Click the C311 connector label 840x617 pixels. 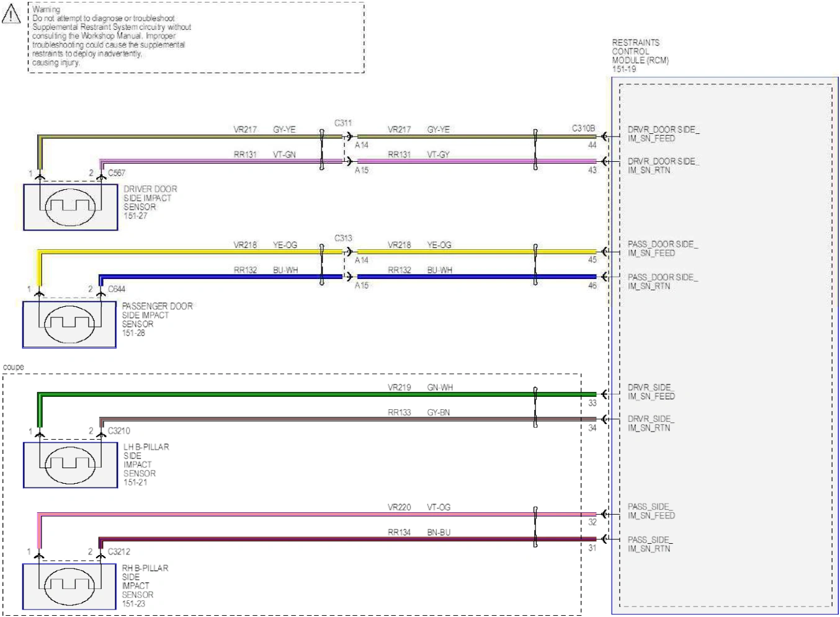pyautogui.click(x=343, y=123)
